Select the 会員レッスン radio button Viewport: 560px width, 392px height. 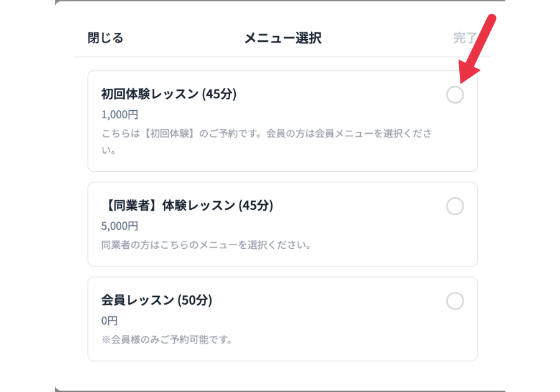coord(455,301)
